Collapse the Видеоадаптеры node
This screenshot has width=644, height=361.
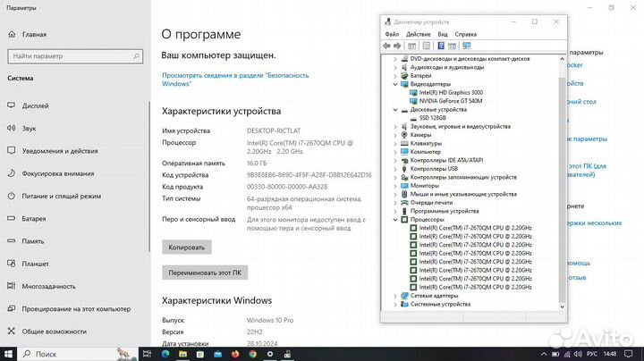(x=395, y=84)
